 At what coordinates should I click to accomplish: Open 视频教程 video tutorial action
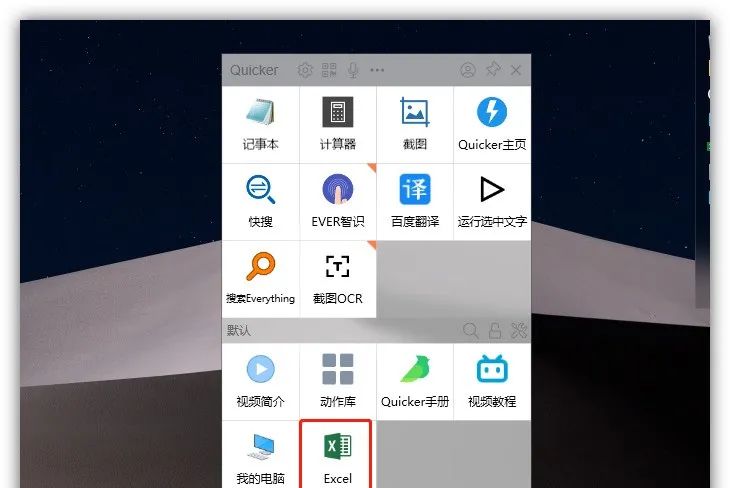pos(492,382)
